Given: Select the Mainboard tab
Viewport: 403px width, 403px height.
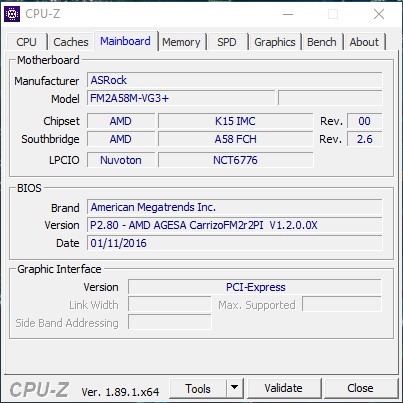Looking at the screenshot, I should pos(125,41).
